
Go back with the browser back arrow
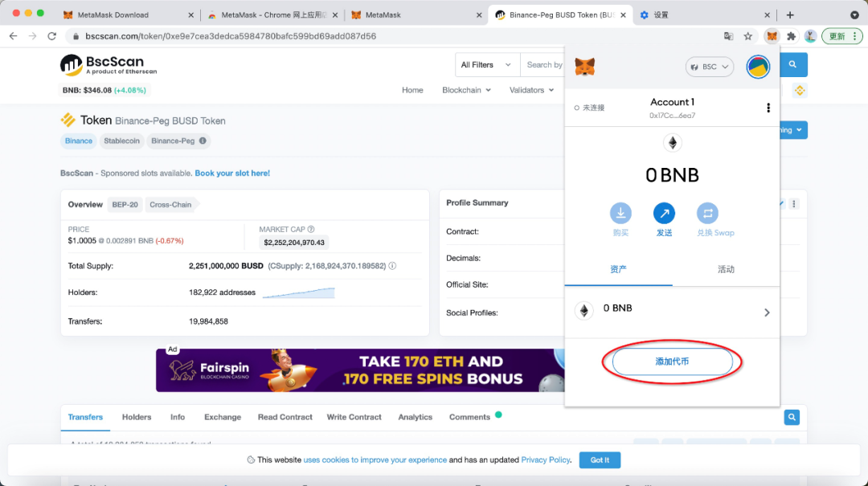[14, 36]
